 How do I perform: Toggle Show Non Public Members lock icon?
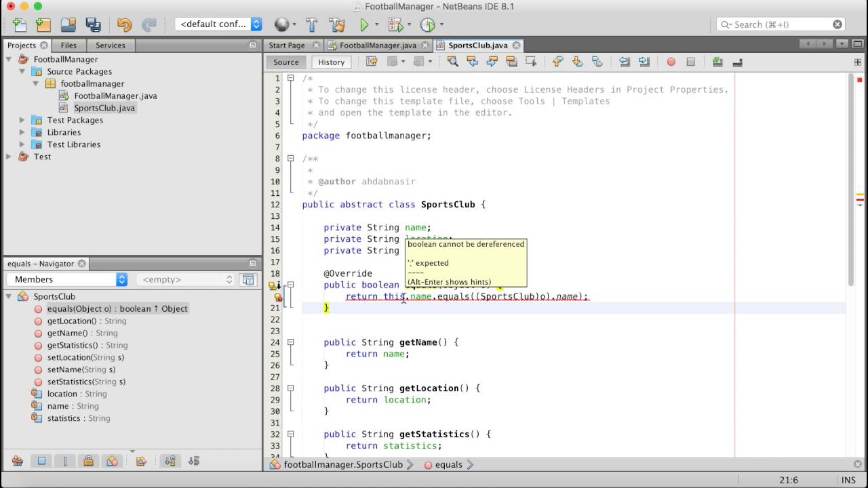coord(88,461)
